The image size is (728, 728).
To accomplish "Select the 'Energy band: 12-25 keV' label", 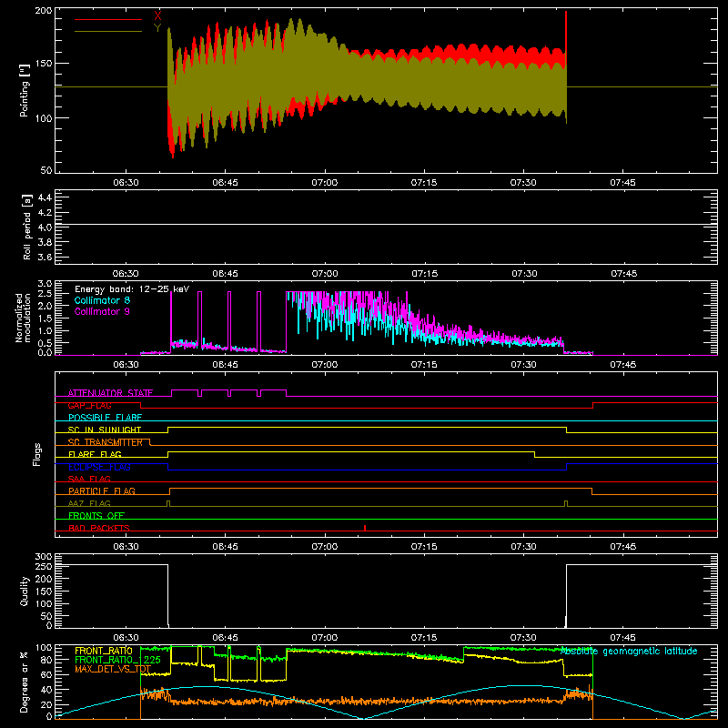I will coord(132,289).
